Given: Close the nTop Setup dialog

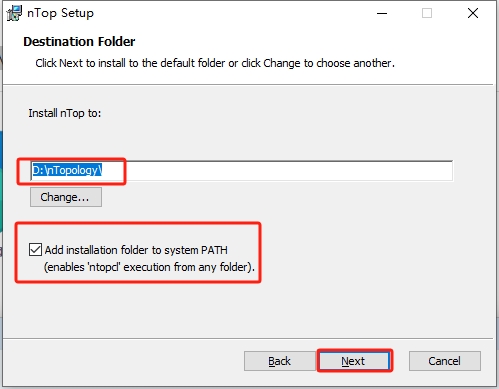Looking at the screenshot, I should pyautogui.click(x=473, y=13).
